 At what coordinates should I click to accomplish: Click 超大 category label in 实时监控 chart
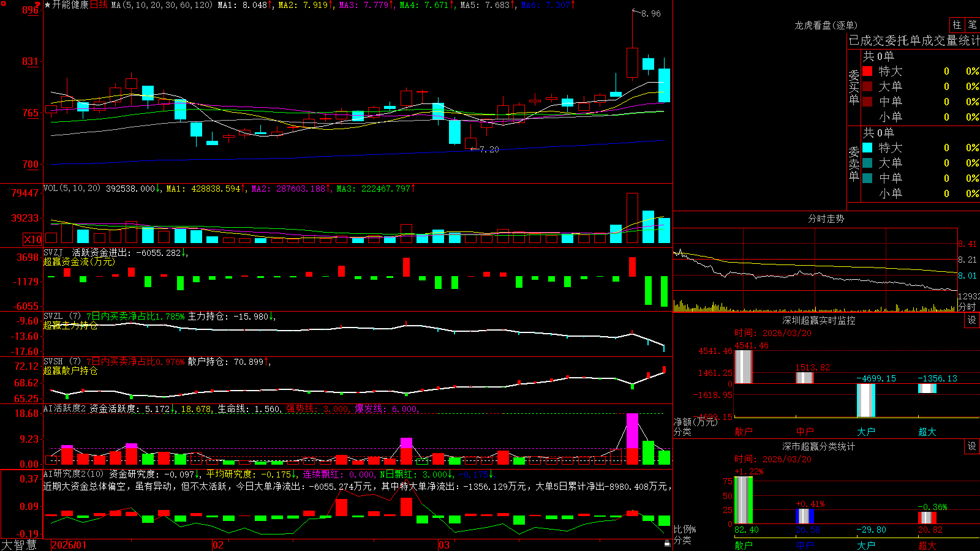[x=927, y=432]
